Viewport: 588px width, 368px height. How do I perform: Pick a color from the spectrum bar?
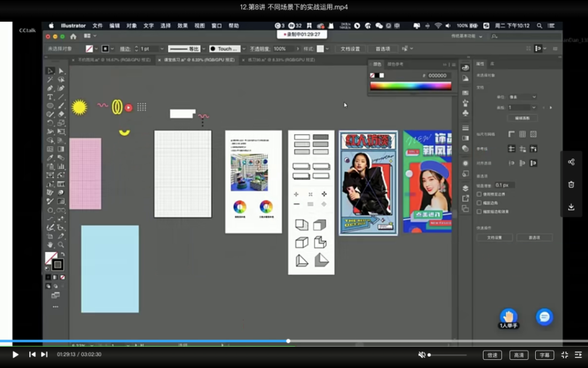tap(410, 86)
